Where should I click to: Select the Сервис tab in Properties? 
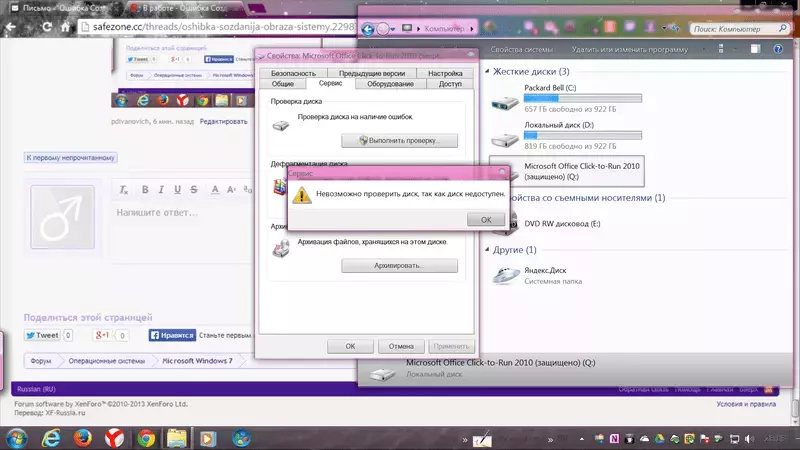click(330, 83)
